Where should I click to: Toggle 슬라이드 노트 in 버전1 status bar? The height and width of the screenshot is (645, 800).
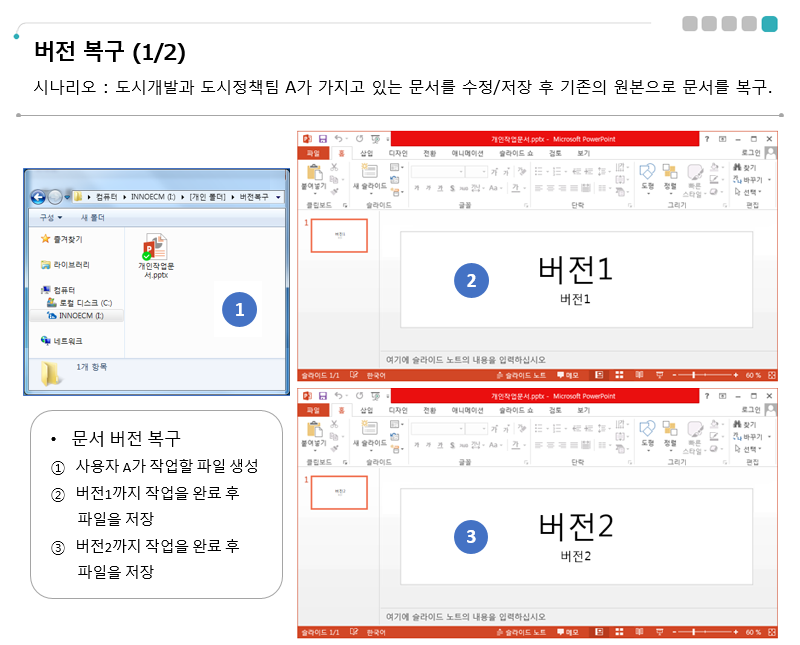(x=521, y=375)
